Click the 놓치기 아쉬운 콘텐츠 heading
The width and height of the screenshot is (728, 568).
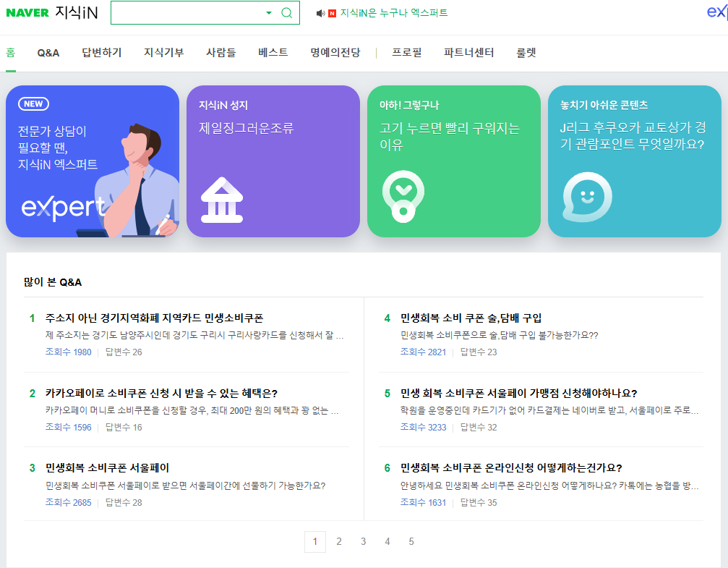(604, 105)
